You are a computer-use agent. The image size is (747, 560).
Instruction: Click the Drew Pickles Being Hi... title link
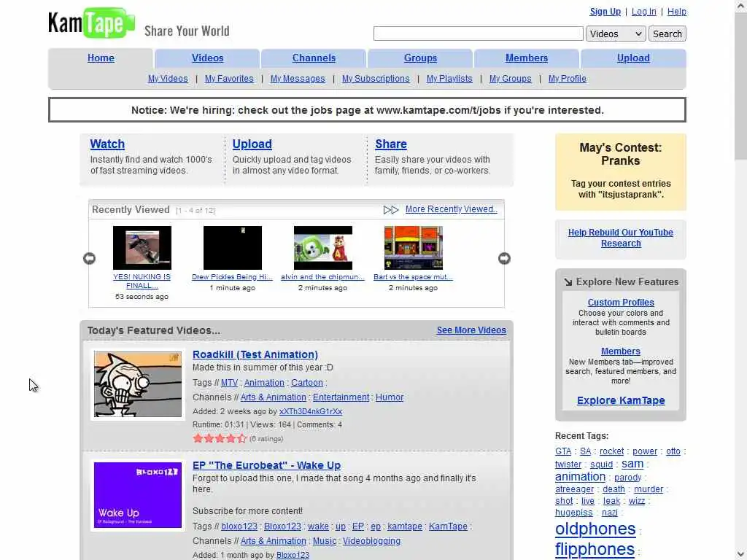coord(233,276)
